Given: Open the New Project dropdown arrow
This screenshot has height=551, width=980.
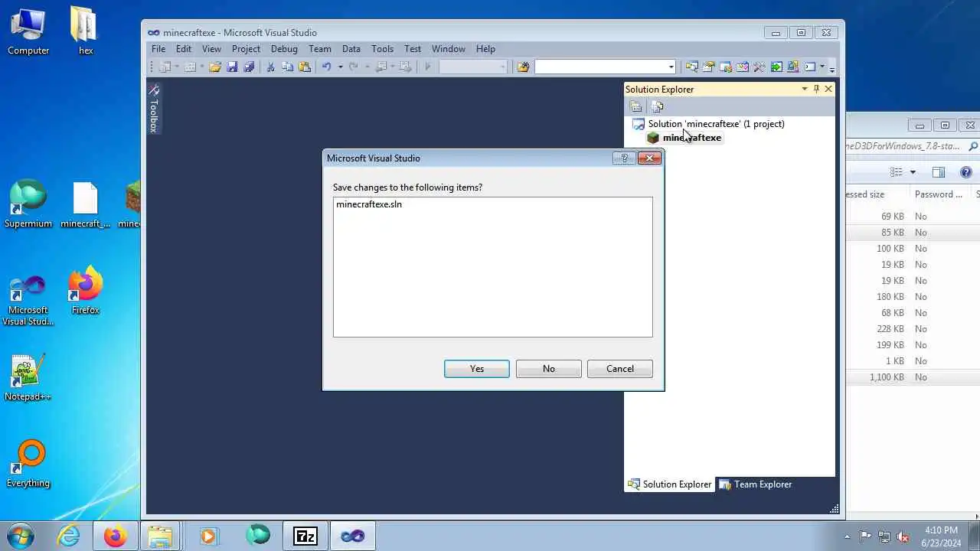Looking at the screenshot, I should click(176, 67).
